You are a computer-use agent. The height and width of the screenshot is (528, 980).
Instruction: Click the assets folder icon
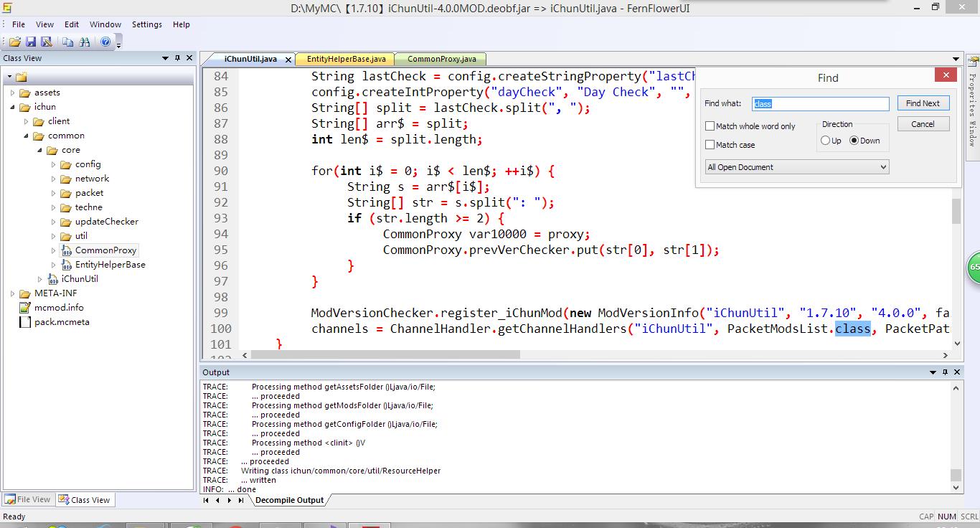(x=25, y=93)
